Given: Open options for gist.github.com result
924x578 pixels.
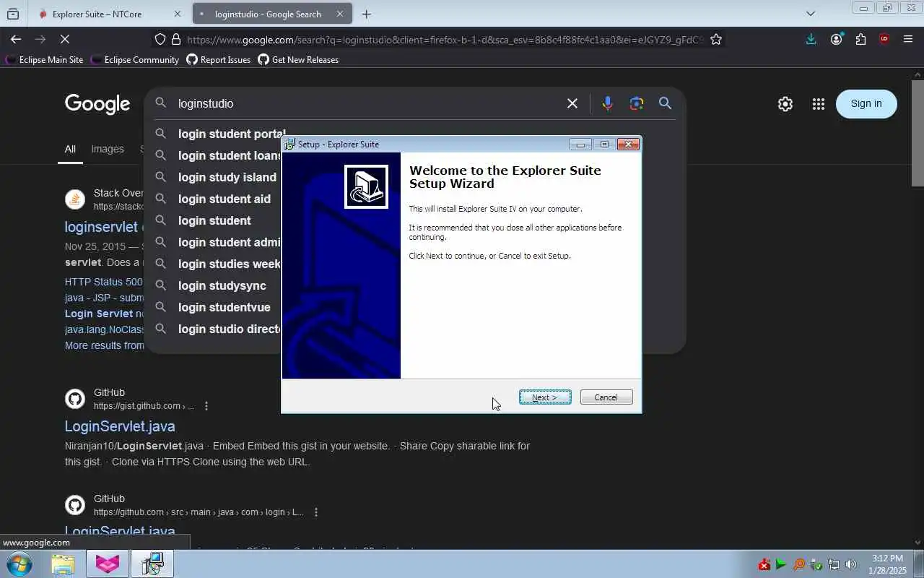Looking at the screenshot, I should [x=206, y=406].
